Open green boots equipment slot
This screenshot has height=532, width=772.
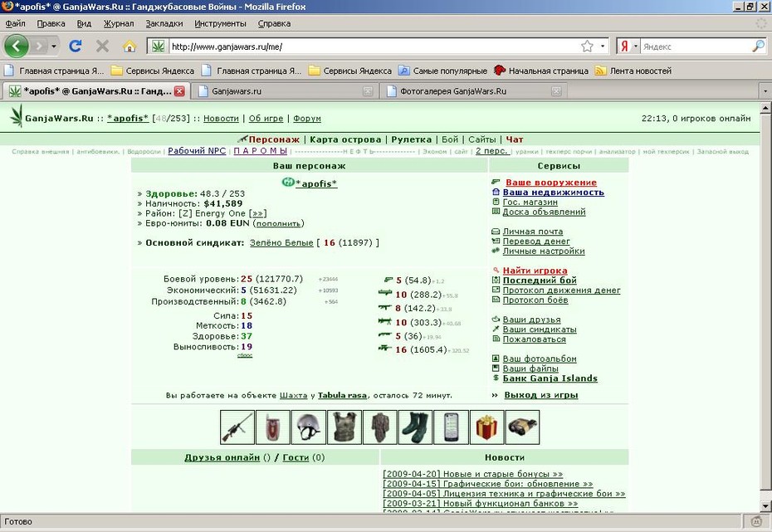416,427
